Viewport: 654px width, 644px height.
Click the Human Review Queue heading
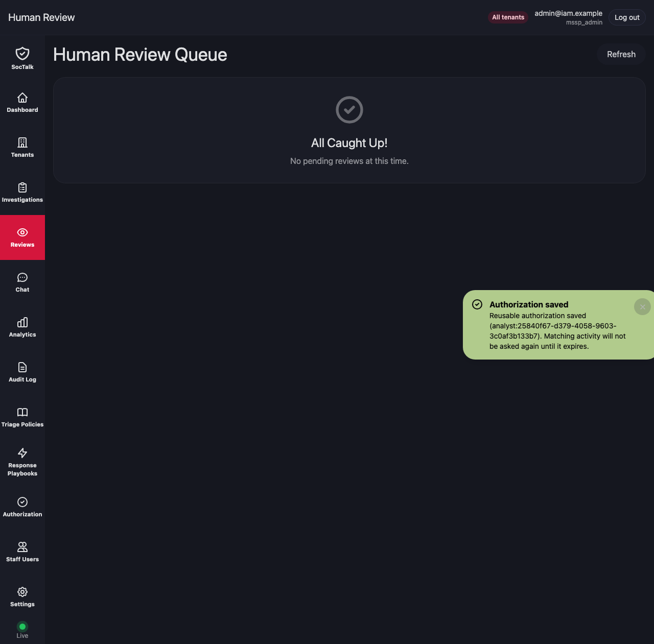(x=140, y=55)
